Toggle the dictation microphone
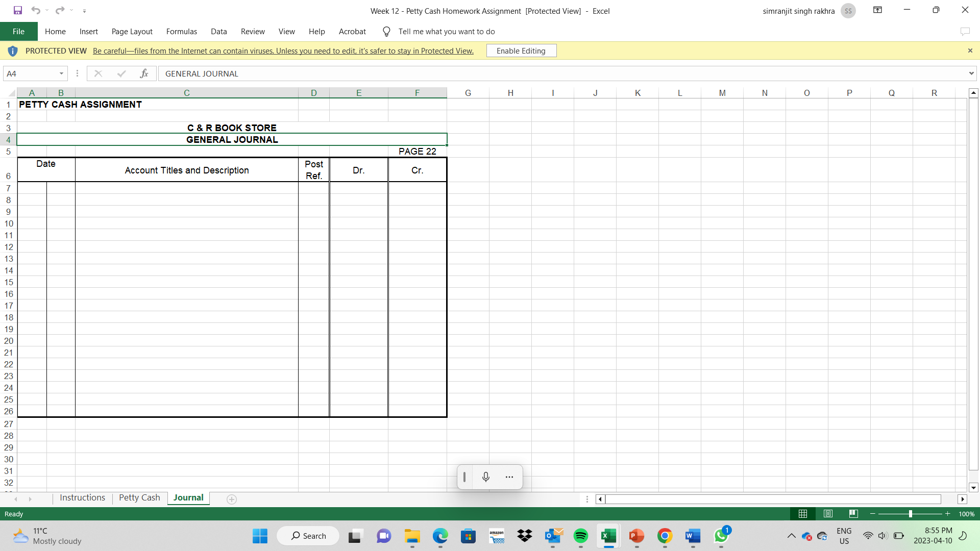Viewport: 980px width, 551px height. [x=485, y=477]
